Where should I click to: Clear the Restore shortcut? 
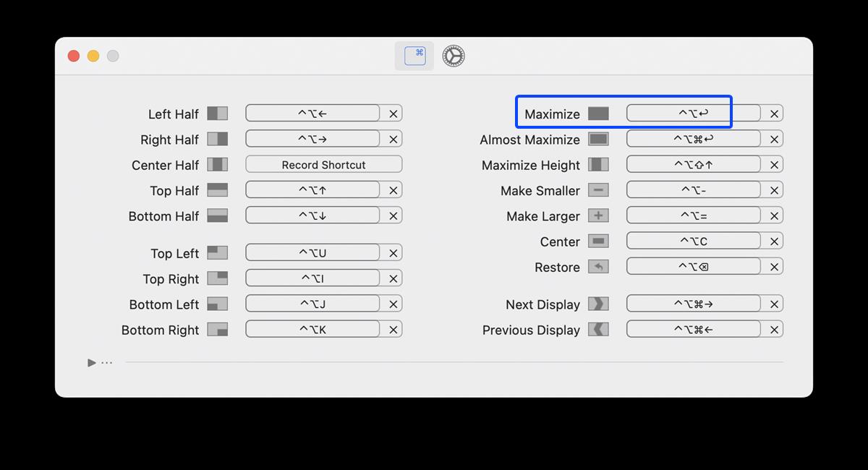pos(774,267)
